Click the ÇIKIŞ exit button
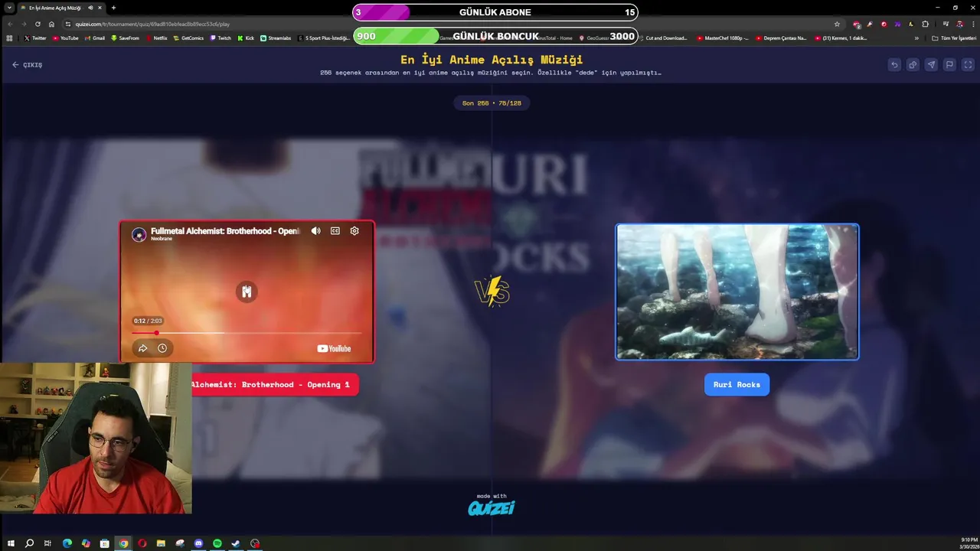Image resolution: width=980 pixels, height=551 pixels. [27, 65]
